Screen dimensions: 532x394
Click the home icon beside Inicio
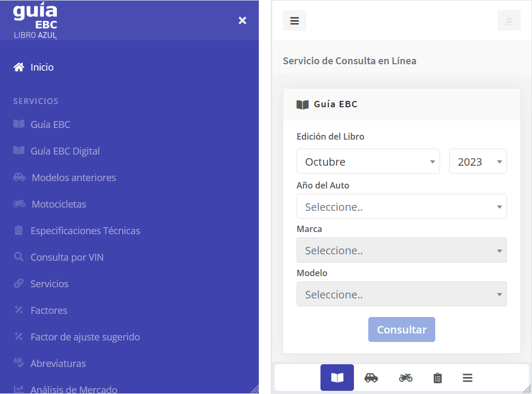point(19,67)
